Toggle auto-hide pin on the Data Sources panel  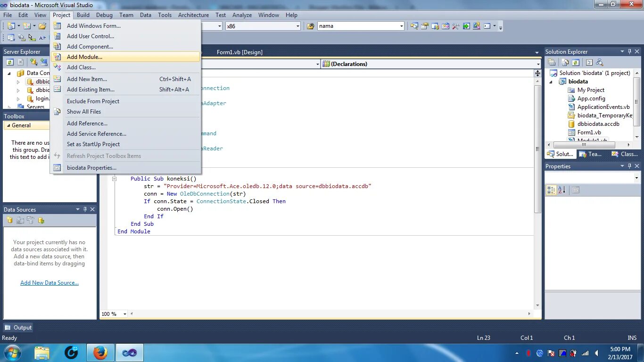point(85,209)
